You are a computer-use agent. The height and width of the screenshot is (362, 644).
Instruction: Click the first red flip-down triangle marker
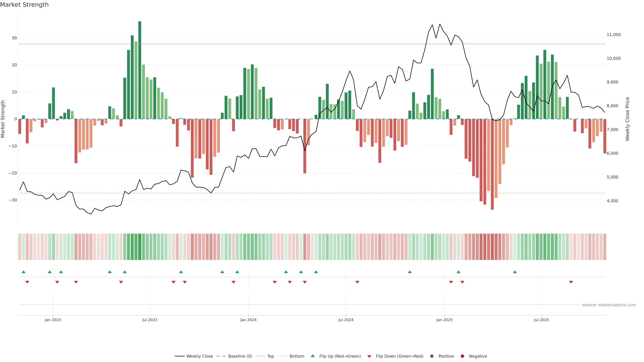pyautogui.click(x=27, y=282)
